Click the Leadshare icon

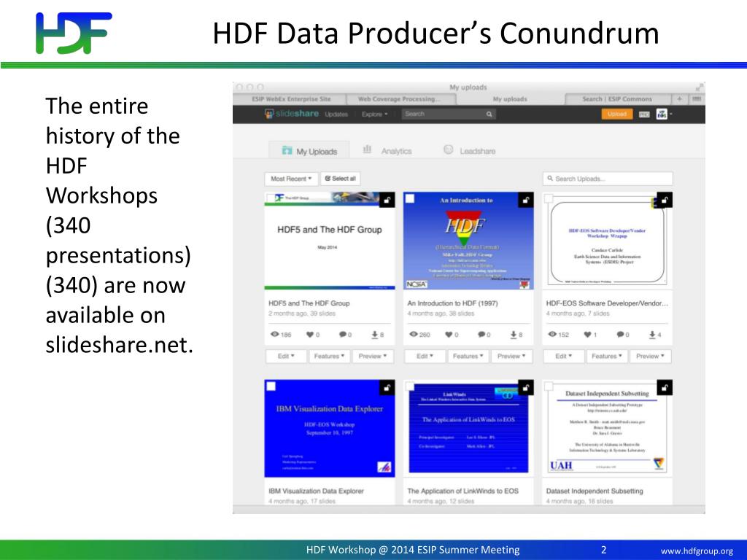448,149
